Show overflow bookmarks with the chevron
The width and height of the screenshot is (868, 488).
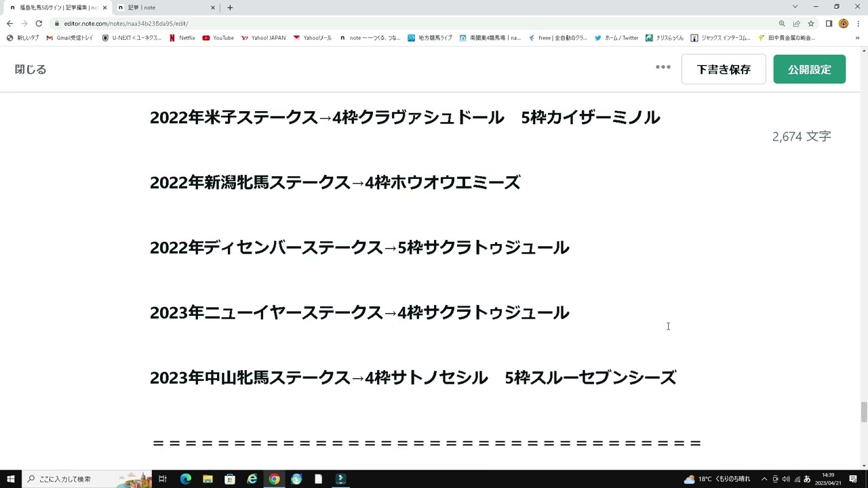[x=859, y=38]
